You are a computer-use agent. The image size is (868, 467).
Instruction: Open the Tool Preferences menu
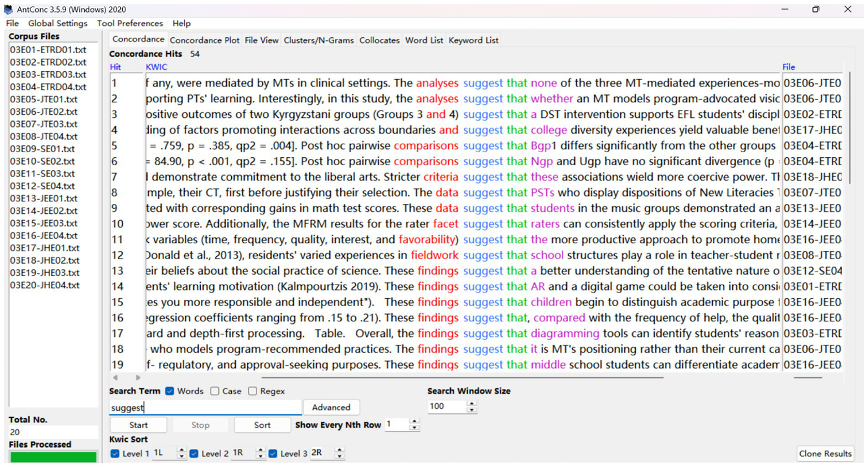129,23
